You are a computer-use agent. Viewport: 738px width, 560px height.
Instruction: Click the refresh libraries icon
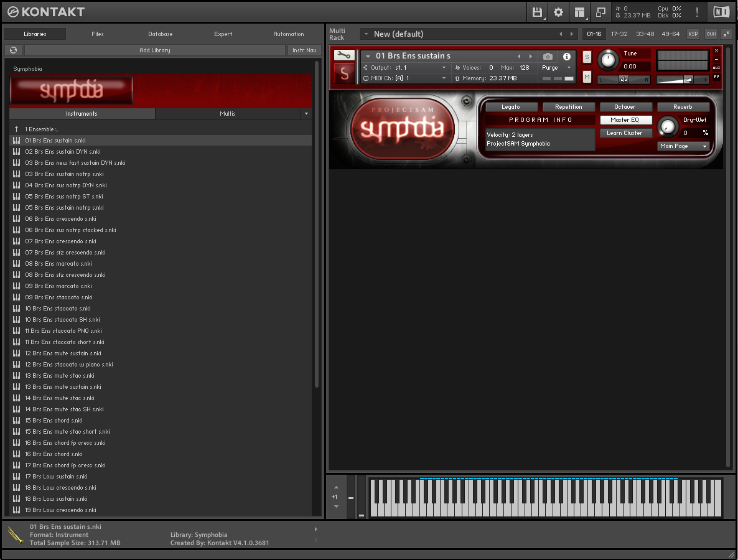[13, 50]
